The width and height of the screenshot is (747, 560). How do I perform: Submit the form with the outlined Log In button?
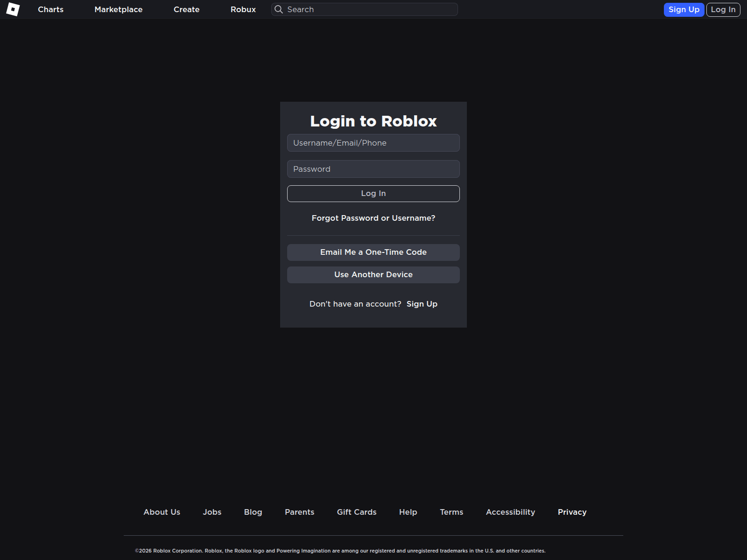click(x=373, y=194)
